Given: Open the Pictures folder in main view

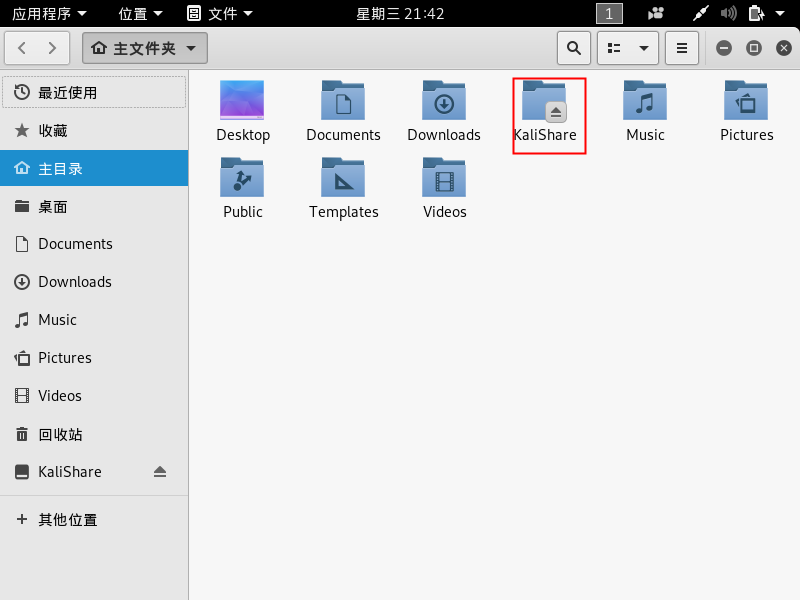Looking at the screenshot, I should point(746,101).
